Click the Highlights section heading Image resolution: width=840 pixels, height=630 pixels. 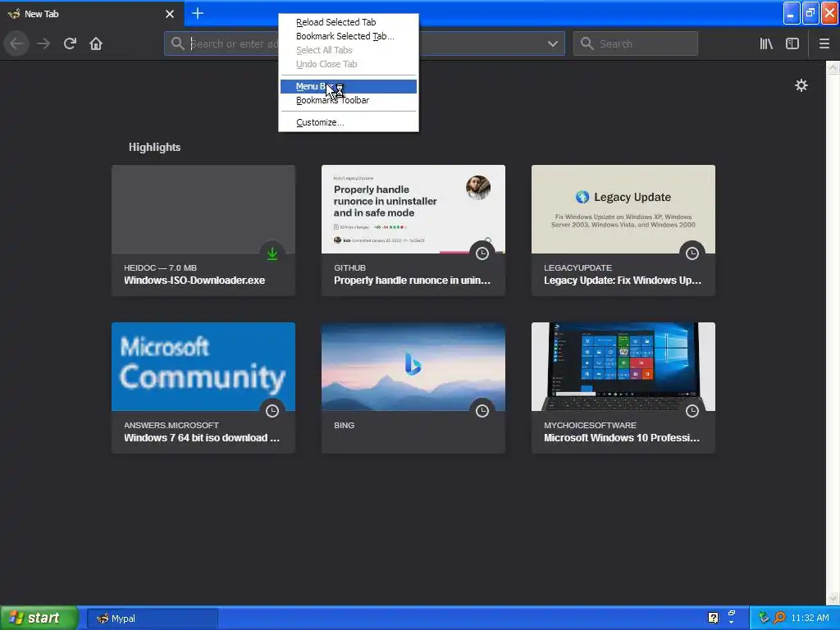[x=154, y=148]
